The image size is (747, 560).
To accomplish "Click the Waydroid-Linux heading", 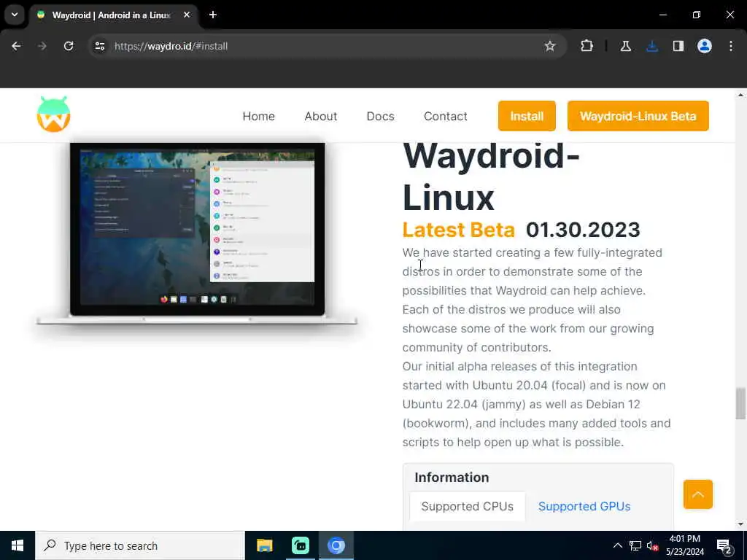I will [491, 176].
